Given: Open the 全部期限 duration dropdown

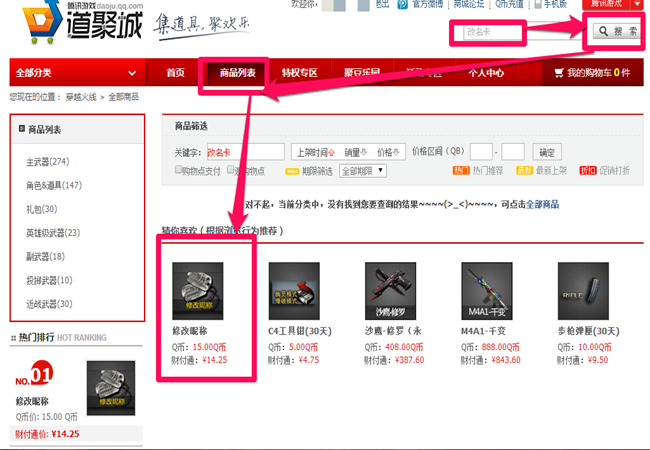Looking at the screenshot, I should tap(363, 171).
